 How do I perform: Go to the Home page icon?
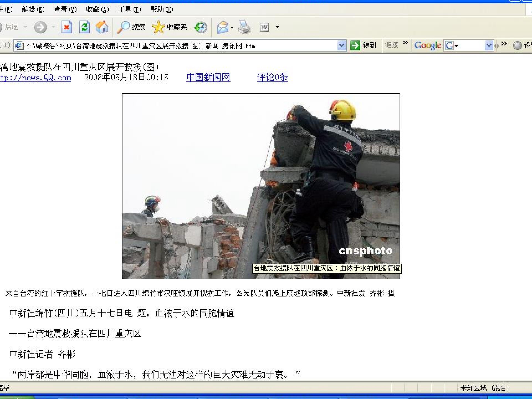coord(102,27)
